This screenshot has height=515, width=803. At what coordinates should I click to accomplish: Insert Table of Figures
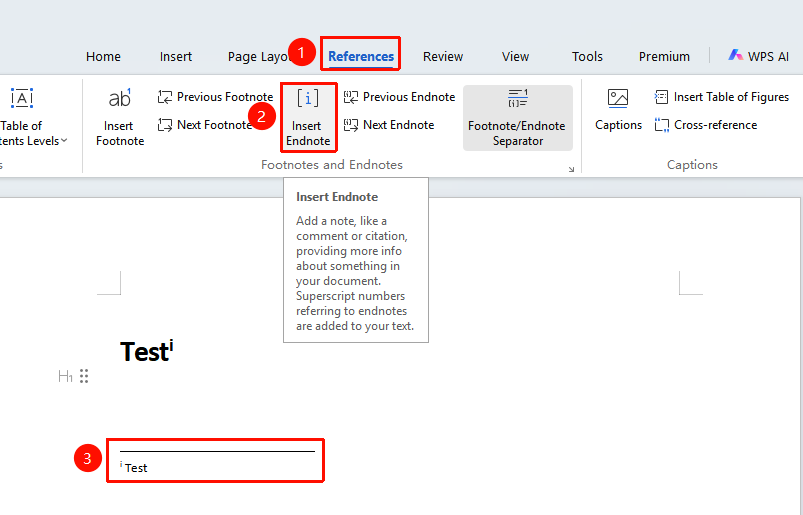(722, 97)
